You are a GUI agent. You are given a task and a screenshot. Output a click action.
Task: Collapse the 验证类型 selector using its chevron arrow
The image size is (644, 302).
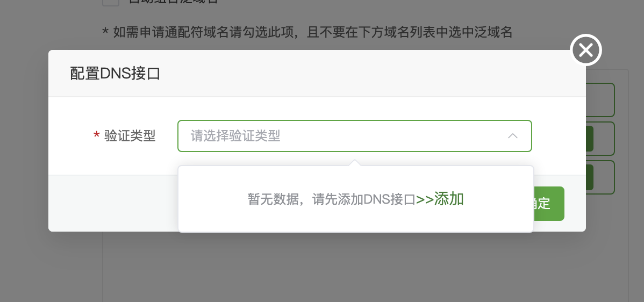coord(513,136)
